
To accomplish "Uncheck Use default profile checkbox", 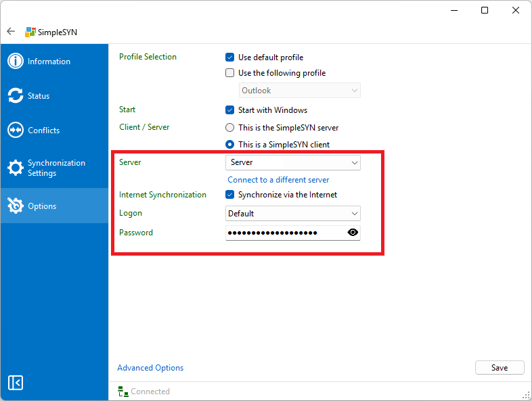I will tap(230, 57).
